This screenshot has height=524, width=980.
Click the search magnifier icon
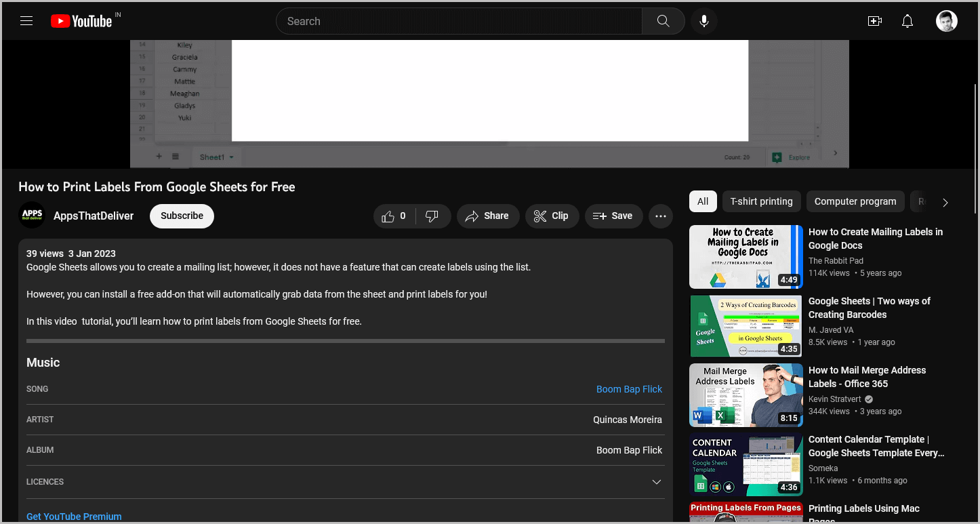tap(662, 20)
